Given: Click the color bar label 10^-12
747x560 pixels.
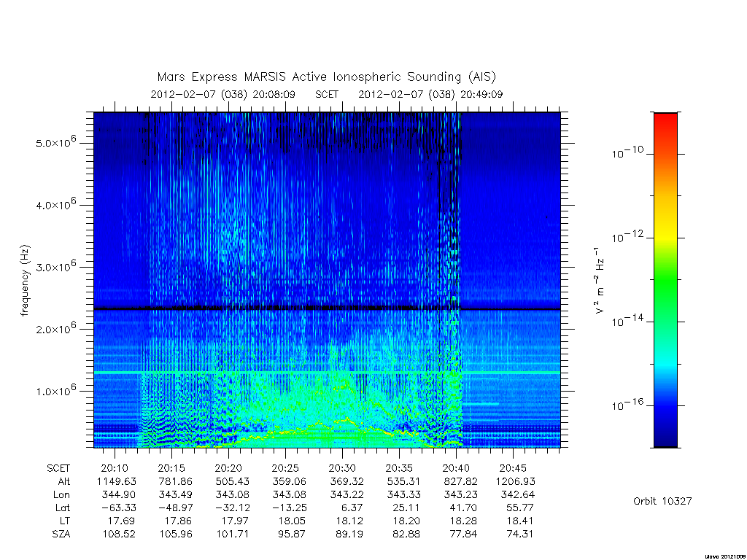Looking at the screenshot, I should tap(627, 237).
